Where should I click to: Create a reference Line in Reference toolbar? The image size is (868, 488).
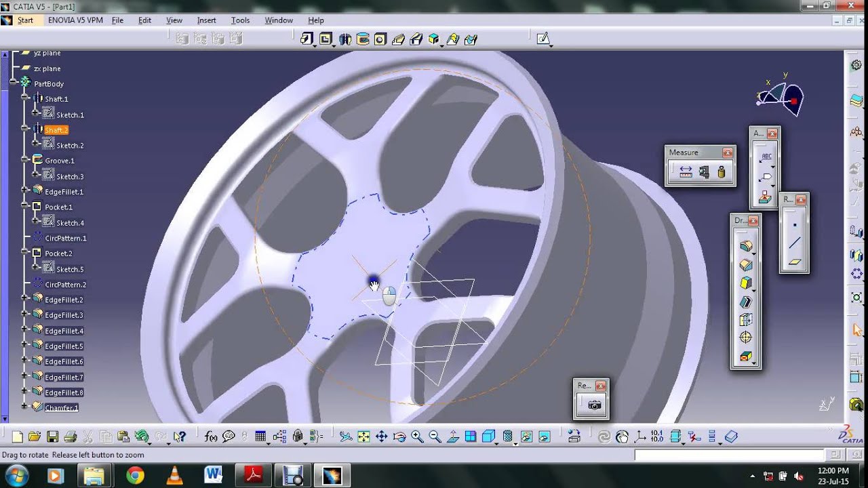(795, 243)
